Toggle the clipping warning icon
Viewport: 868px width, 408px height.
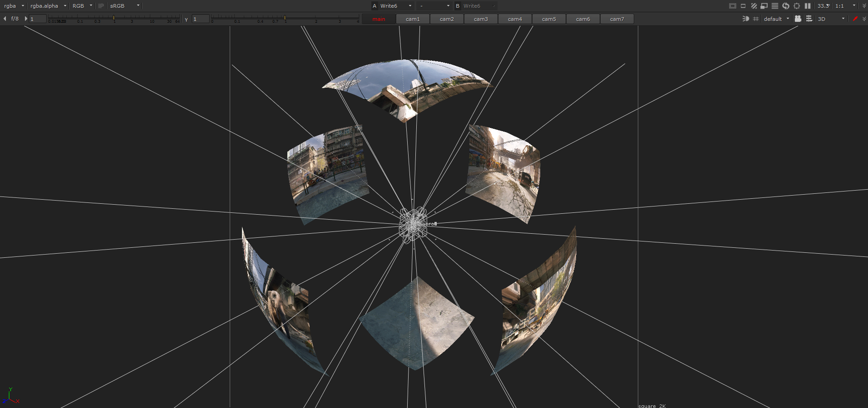click(733, 6)
